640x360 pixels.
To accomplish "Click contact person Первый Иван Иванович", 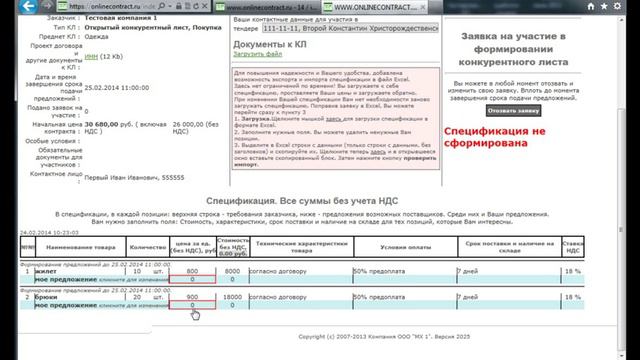I will pyautogui.click(x=134, y=178).
